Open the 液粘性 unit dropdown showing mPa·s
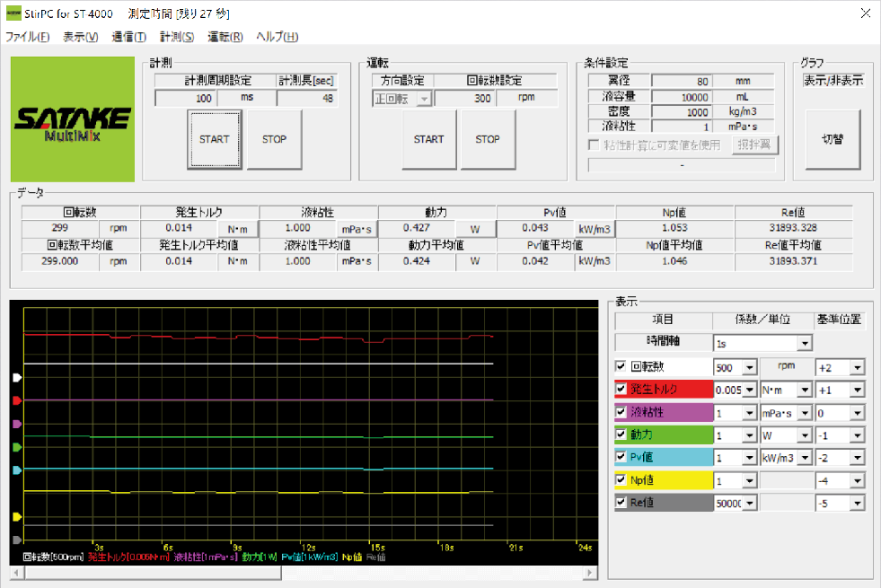881x588 pixels. click(x=806, y=413)
